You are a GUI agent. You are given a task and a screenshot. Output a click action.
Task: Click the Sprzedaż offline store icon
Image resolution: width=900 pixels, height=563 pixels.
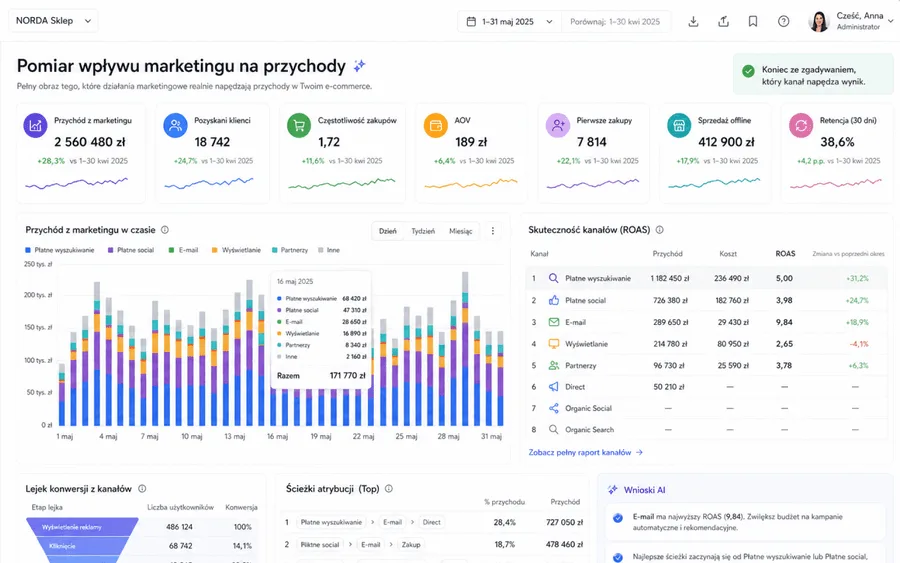679,126
